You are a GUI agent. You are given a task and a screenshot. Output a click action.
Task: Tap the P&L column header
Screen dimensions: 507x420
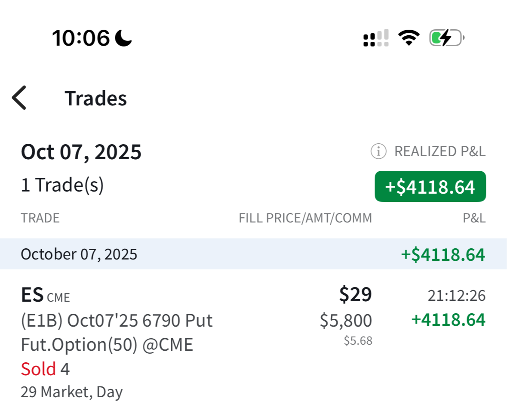tap(474, 218)
